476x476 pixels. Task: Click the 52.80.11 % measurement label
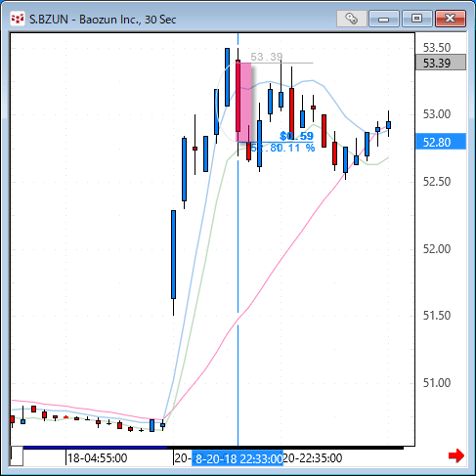(282, 148)
